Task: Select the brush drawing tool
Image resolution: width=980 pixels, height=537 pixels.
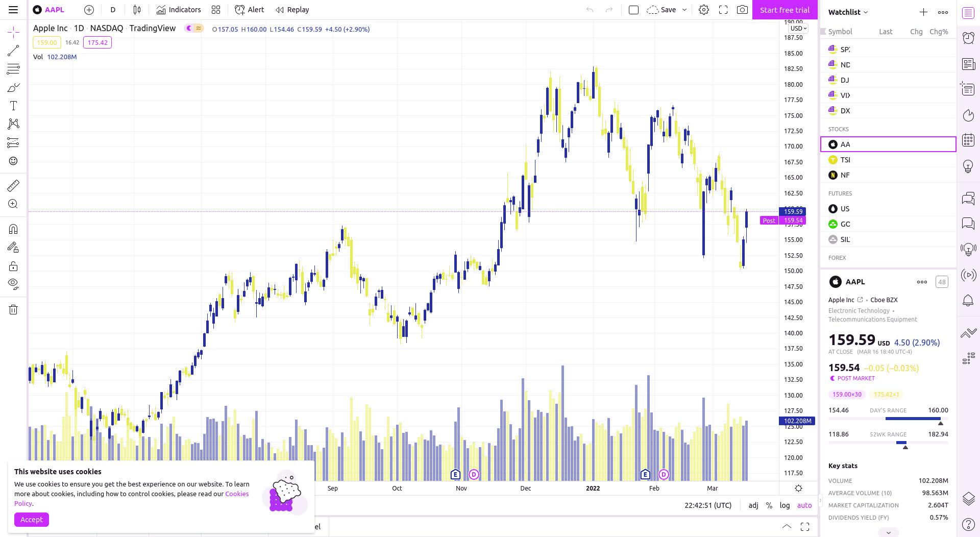Action: 13,88
